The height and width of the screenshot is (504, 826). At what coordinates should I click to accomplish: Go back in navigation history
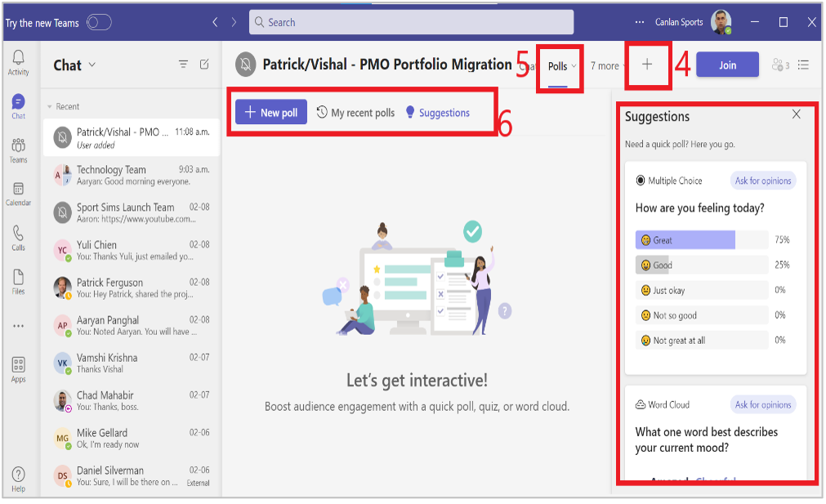pyautogui.click(x=215, y=22)
